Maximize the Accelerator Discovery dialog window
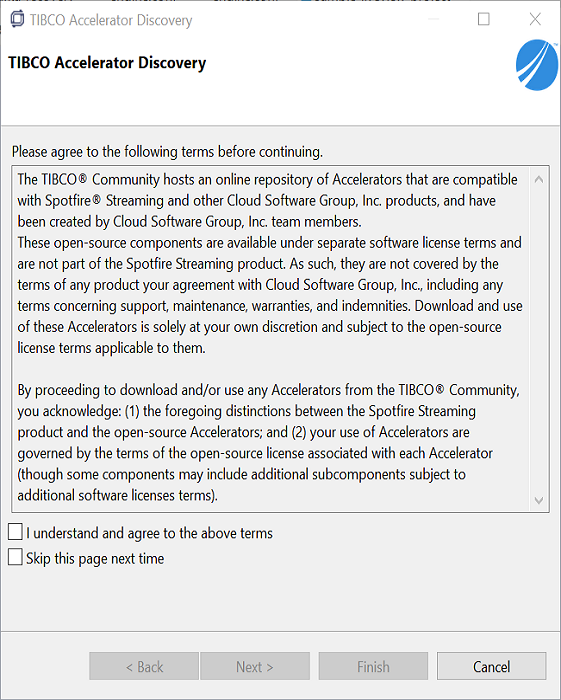This screenshot has width=561, height=700. click(483, 19)
